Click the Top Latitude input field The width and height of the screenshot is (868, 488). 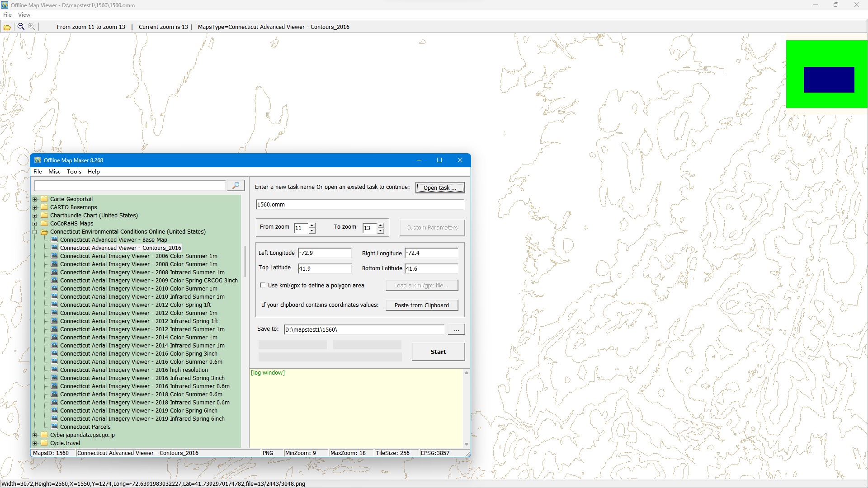coord(325,268)
